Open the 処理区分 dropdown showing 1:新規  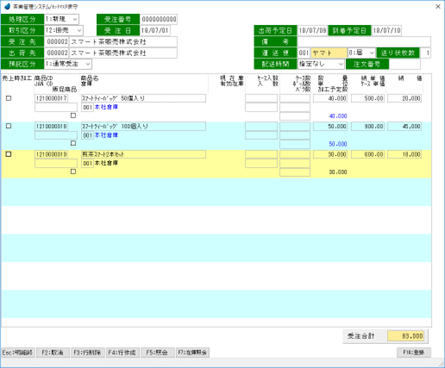tap(62, 19)
